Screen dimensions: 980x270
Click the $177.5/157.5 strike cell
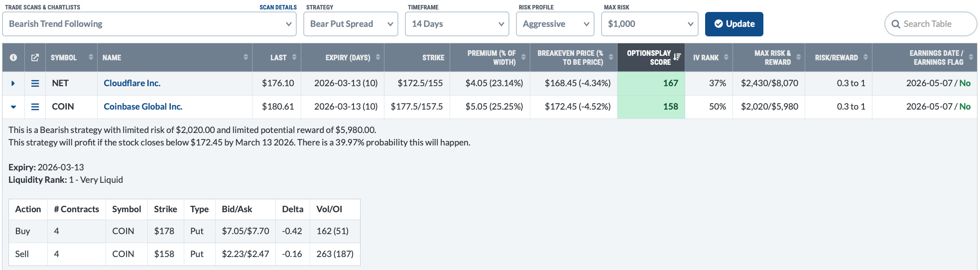pos(417,107)
